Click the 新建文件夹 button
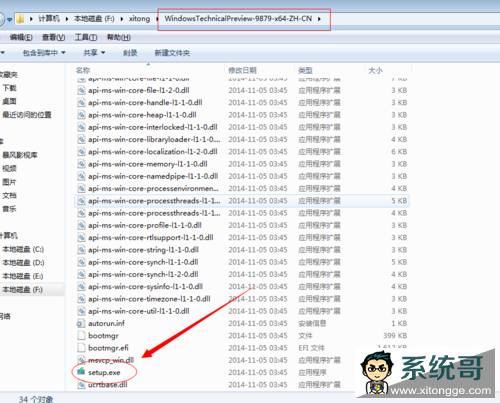This screenshot has height=403, width=500. point(172,53)
